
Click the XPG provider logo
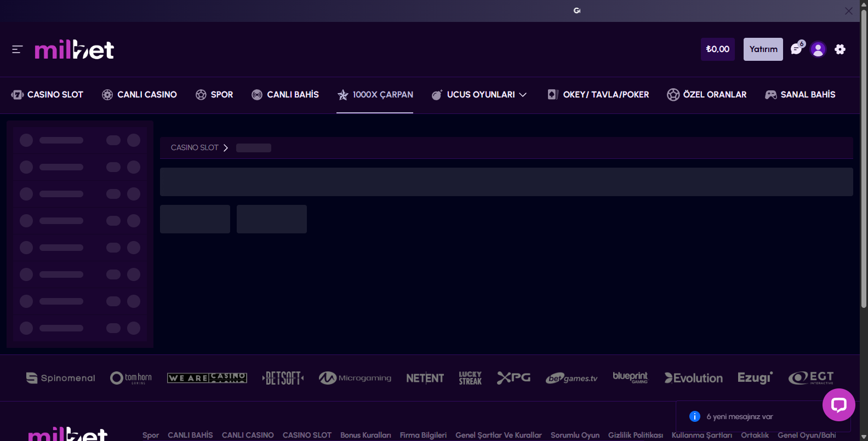pos(513,378)
